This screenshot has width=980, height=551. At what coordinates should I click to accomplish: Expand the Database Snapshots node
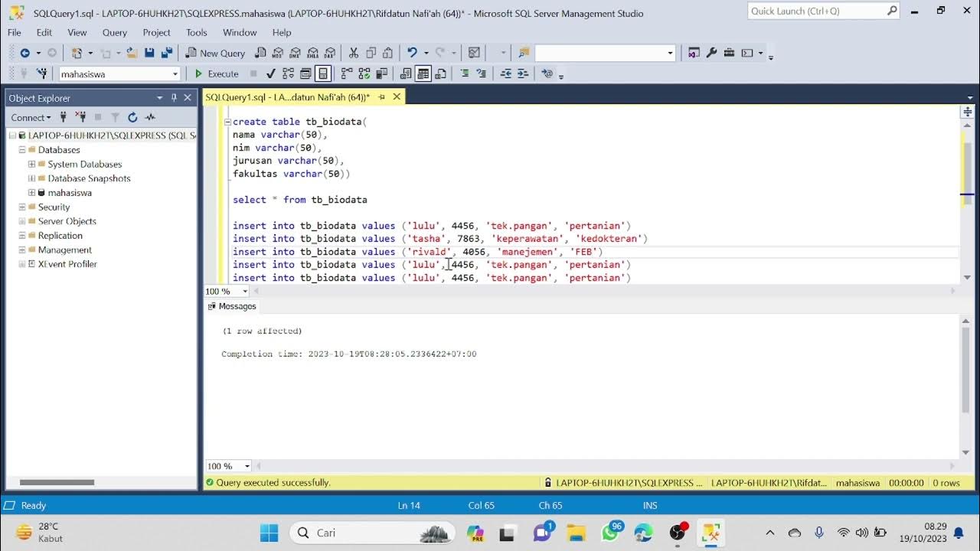point(31,178)
